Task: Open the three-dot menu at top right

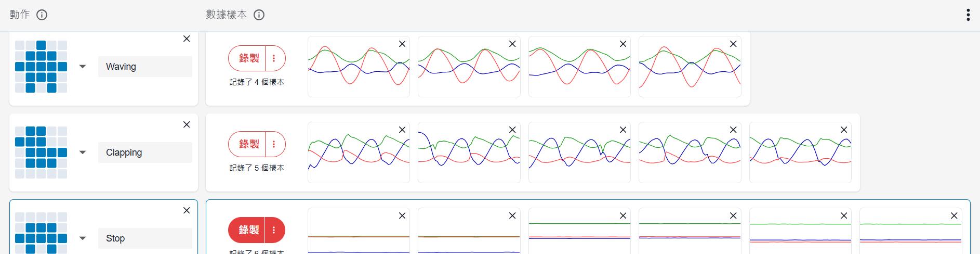Action: [968, 15]
